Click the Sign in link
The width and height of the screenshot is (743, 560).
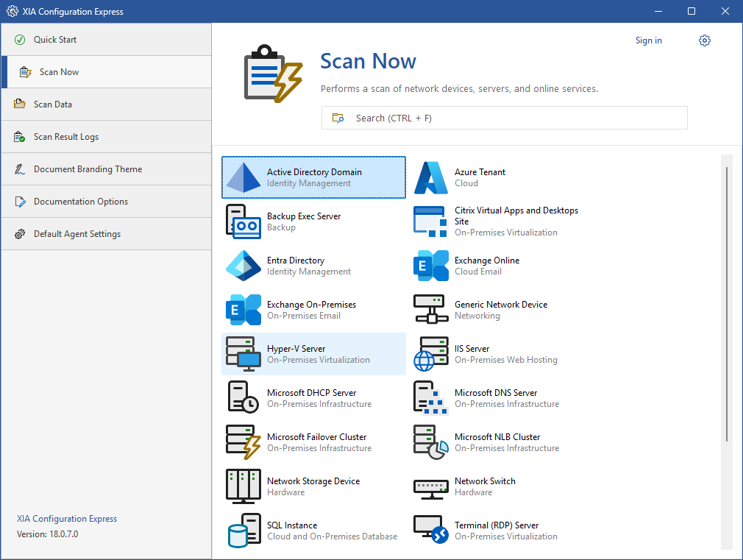tap(648, 40)
